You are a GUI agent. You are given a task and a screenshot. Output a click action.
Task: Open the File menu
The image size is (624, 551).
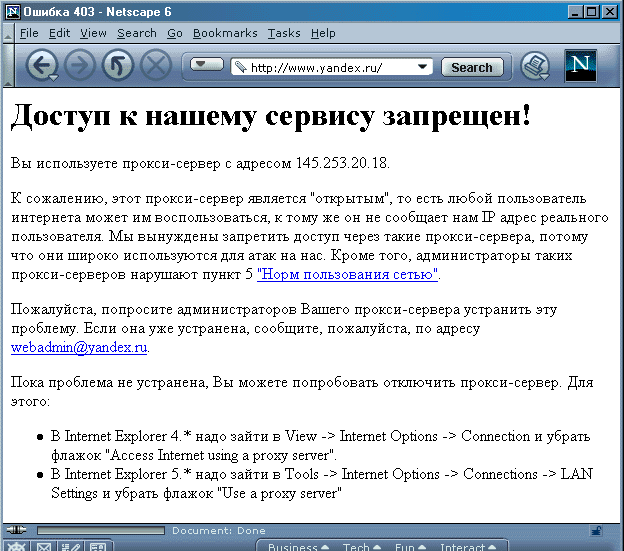(x=29, y=33)
